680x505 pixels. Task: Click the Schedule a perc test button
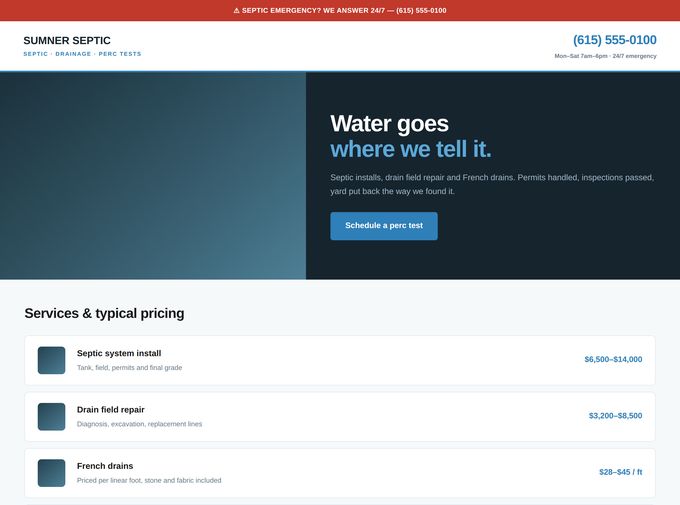pos(384,226)
